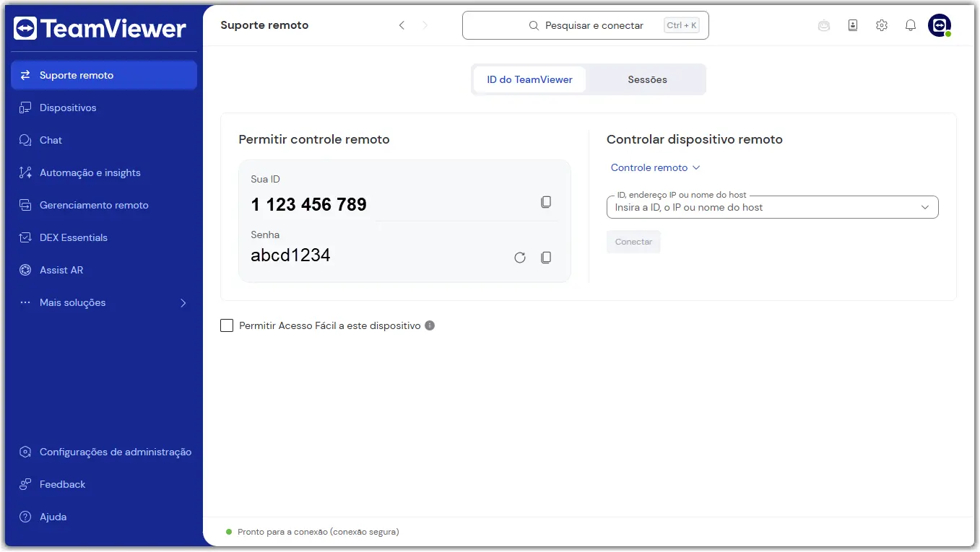Image resolution: width=980 pixels, height=552 pixels.
Task: Click the Suporte remoto page title
Action: coord(264,25)
